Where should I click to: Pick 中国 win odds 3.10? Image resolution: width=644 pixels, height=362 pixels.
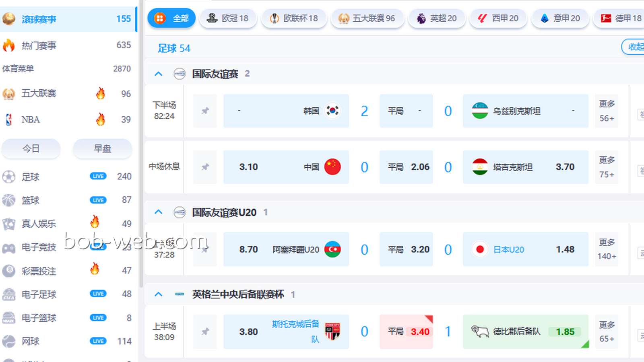point(286,167)
